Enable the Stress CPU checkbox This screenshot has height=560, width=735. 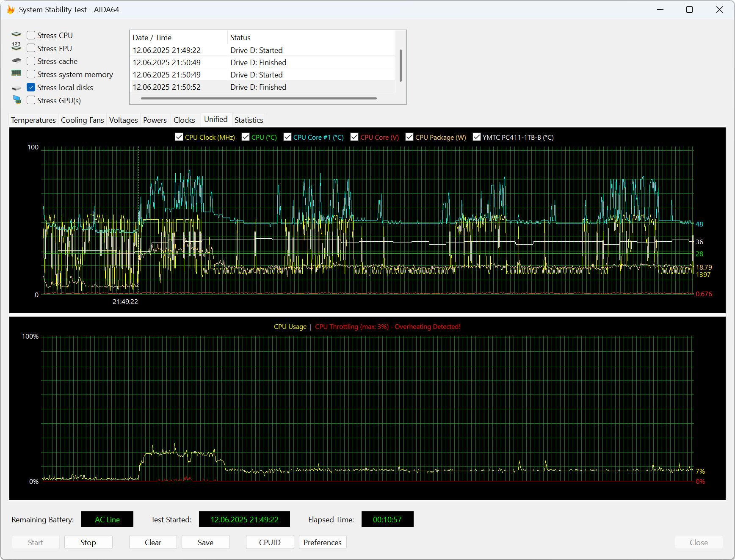pyautogui.click(x=31, y=35)
